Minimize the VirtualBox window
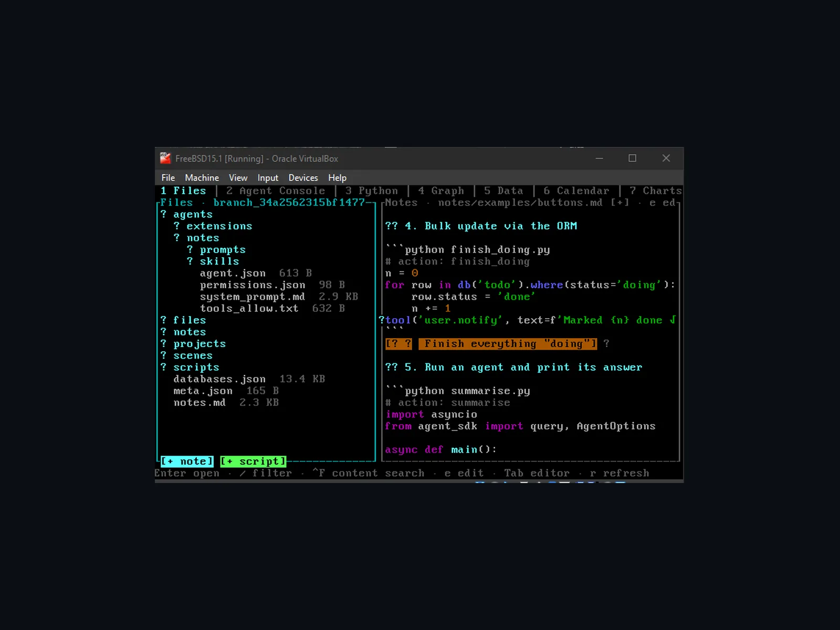The width and height of the screenshot is (840, 630). pos(599,158)
